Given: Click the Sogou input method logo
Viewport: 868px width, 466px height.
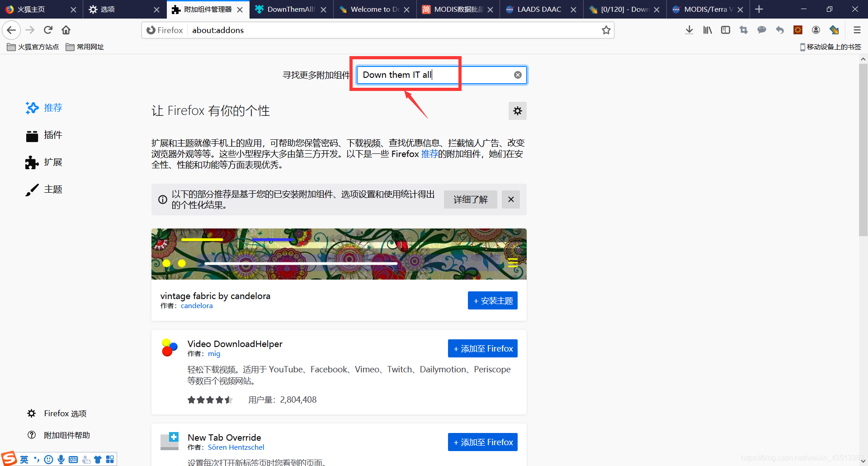Looking at the screenshot, I should pyautogui.click(x=9, y=458).
